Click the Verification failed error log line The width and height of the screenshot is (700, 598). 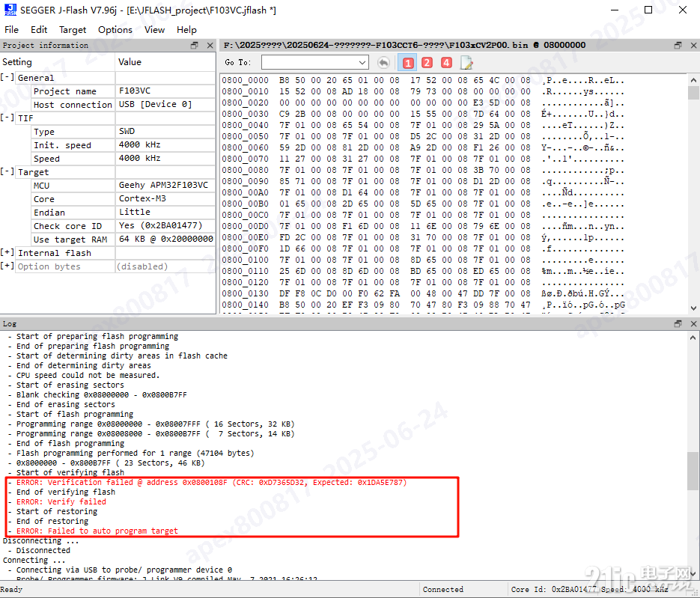click(212, 483)
